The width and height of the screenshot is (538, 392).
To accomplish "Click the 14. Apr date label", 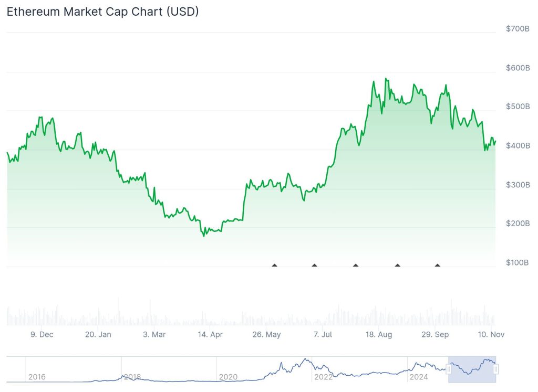I will [210, 334].
